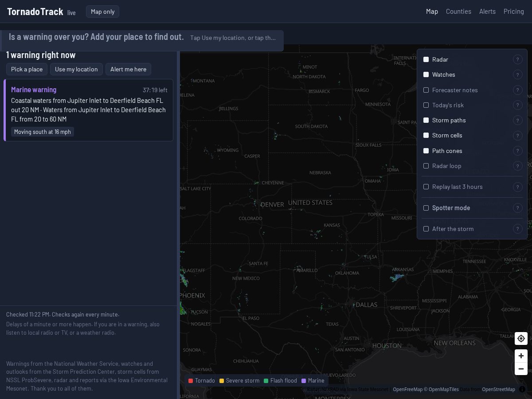The height and width of the screenshot is (399, 532).
Task: Click the TornadoTrack logo
Action: (35, 12)
